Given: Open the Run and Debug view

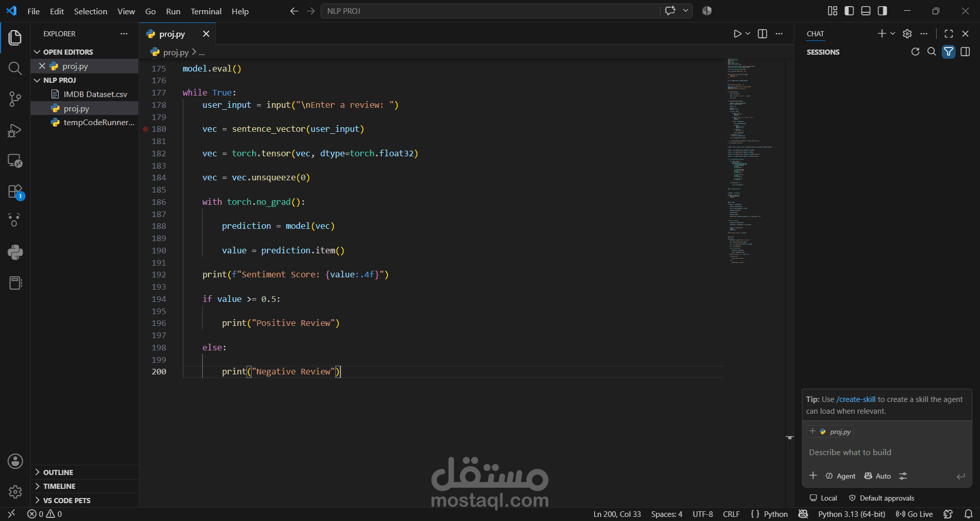Looking at the screenshot, I should pyautogui.click(x=15, y=130).
